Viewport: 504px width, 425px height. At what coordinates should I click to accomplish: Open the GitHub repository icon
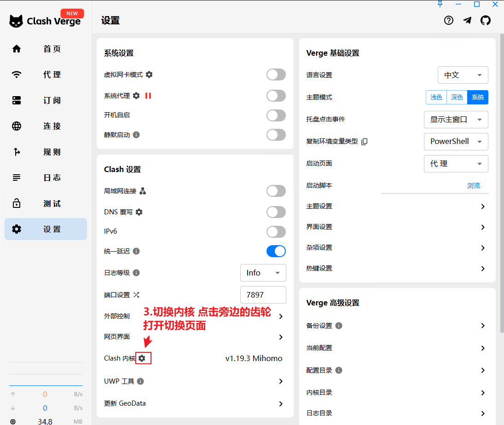coord(486,20)
